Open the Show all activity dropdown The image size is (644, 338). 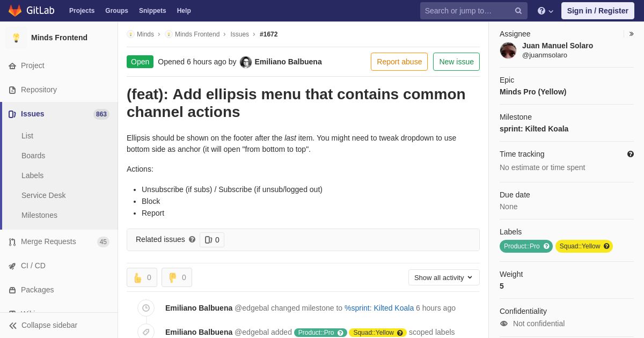pos(444,277)
